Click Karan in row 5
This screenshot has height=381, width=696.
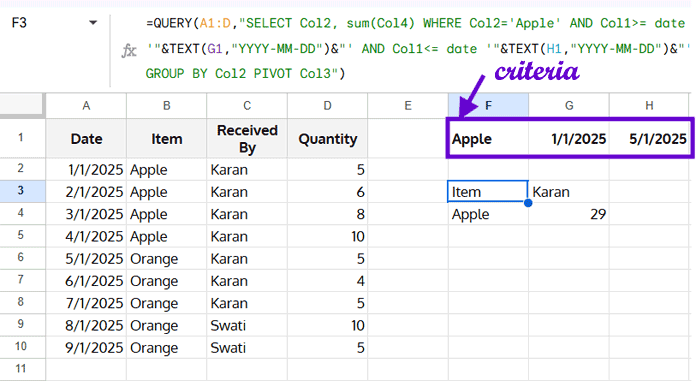pos(247,236)
